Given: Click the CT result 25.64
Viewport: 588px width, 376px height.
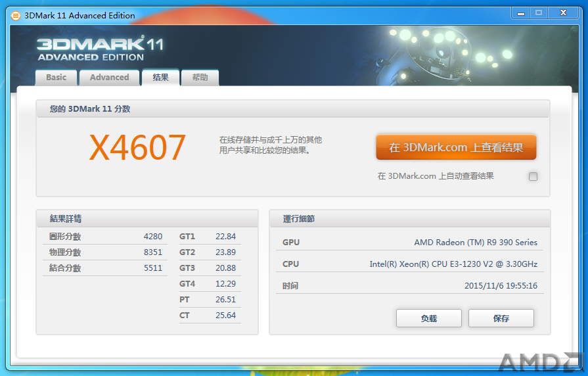Looking at the screenshot, I should pos(225,316).
